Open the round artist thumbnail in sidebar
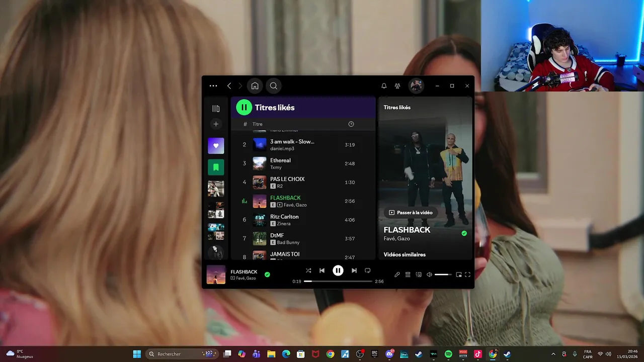 click(x=216, y=252)
